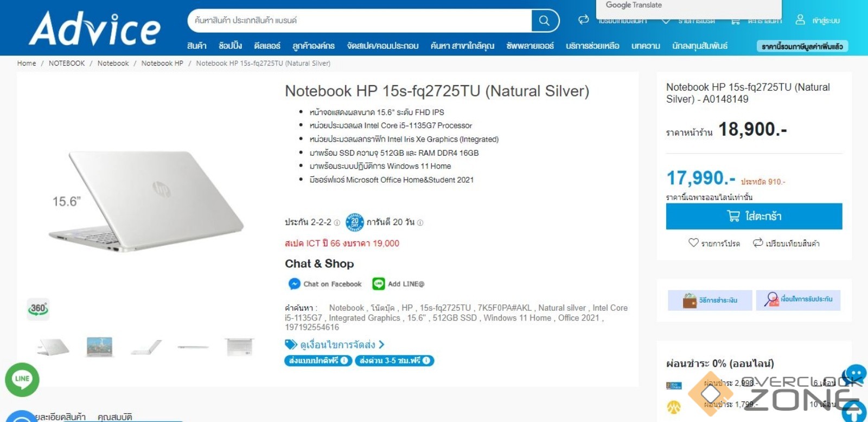Image resolution: width=868 pixels, height=422 pixels.
Task: Open the green LINE chat bubble
Action: [22, 379]
